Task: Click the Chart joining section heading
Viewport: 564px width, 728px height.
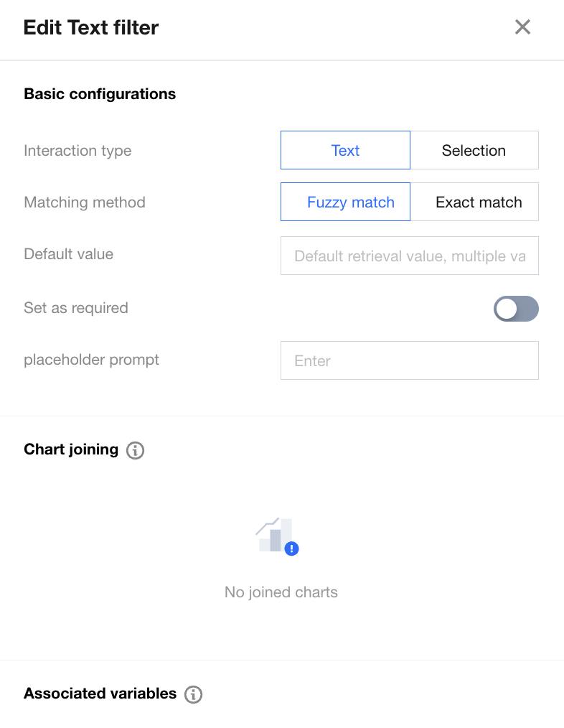Action: (71, 449)
